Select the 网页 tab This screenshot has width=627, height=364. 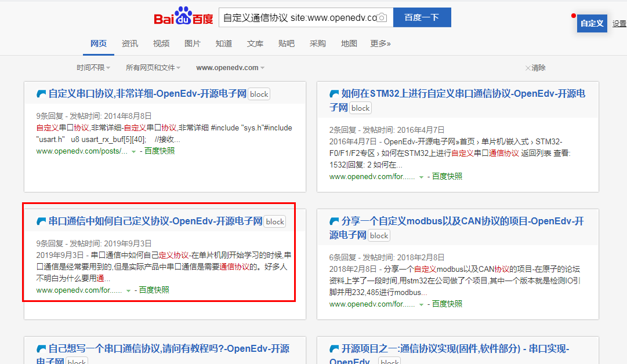tap(99, 43)
